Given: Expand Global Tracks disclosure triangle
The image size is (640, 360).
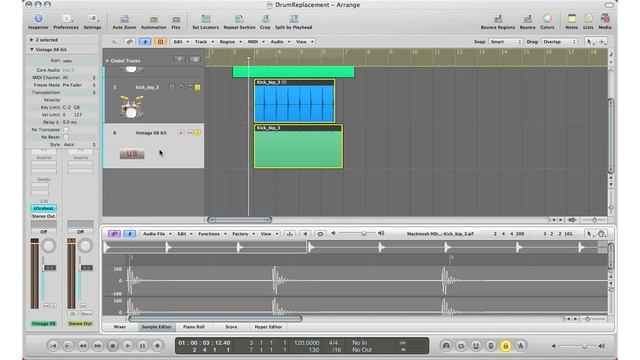Looking at the screenshot, I should (107, 60).
